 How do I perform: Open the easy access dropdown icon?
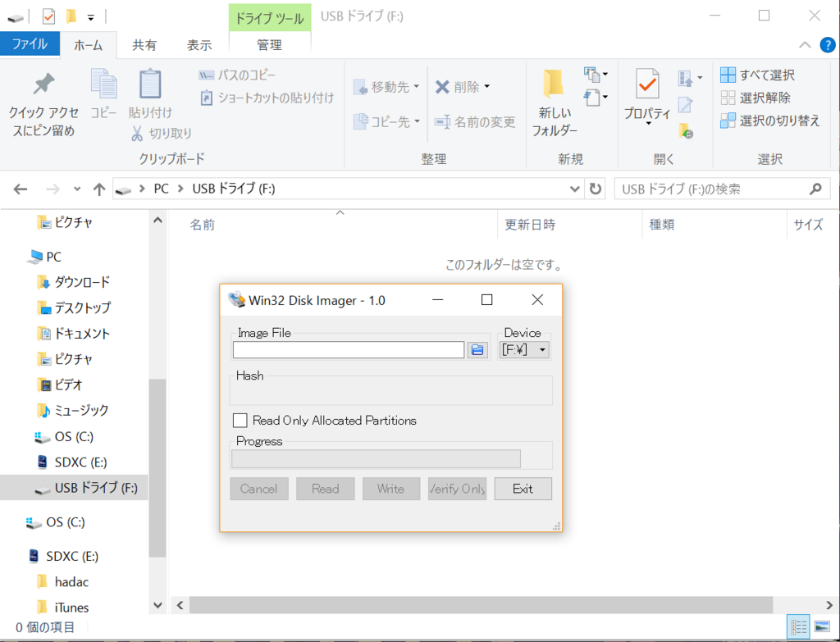point(596,98)
